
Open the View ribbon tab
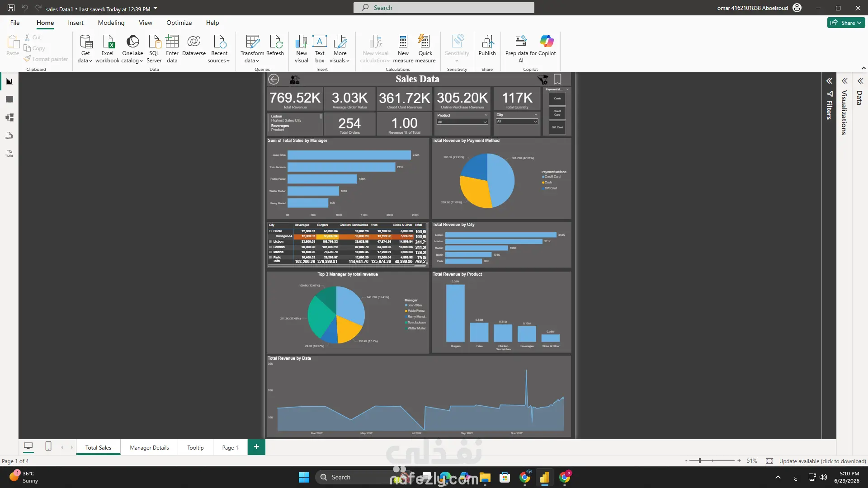coord(146,23)
